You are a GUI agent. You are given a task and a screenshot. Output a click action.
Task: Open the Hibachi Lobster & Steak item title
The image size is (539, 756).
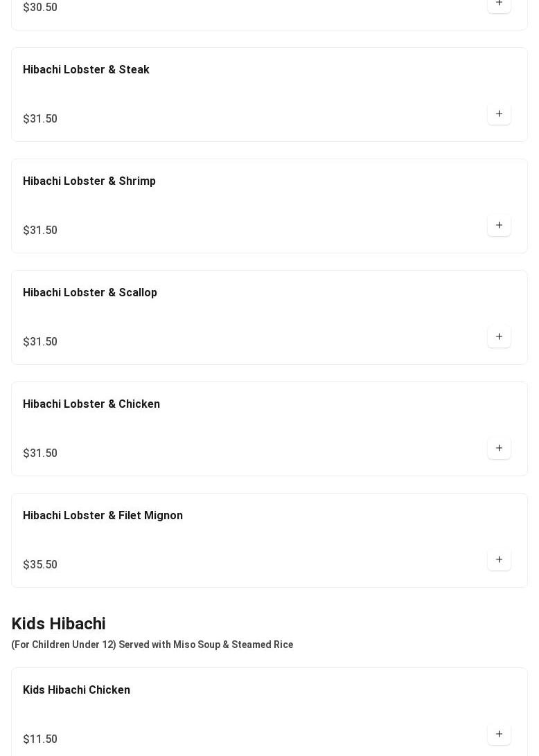tap(86, 70)
